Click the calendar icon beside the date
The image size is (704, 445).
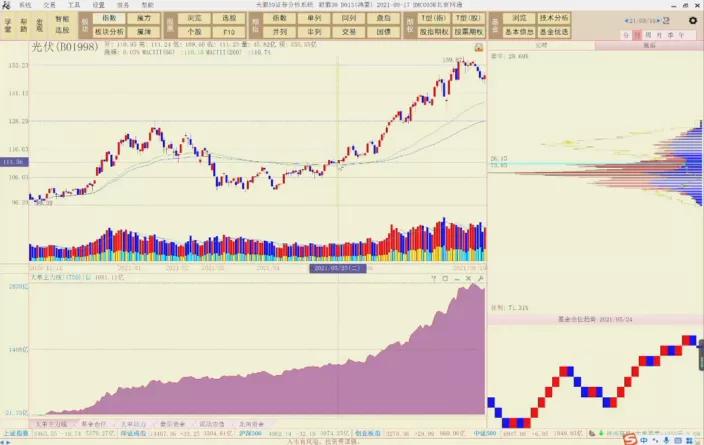(666, 21)
